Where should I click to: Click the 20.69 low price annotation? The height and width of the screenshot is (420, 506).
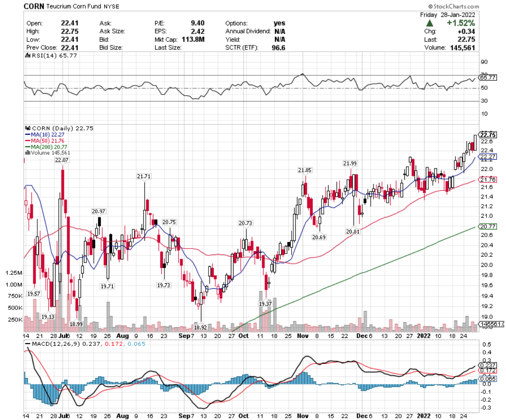(x=319, y=237)
